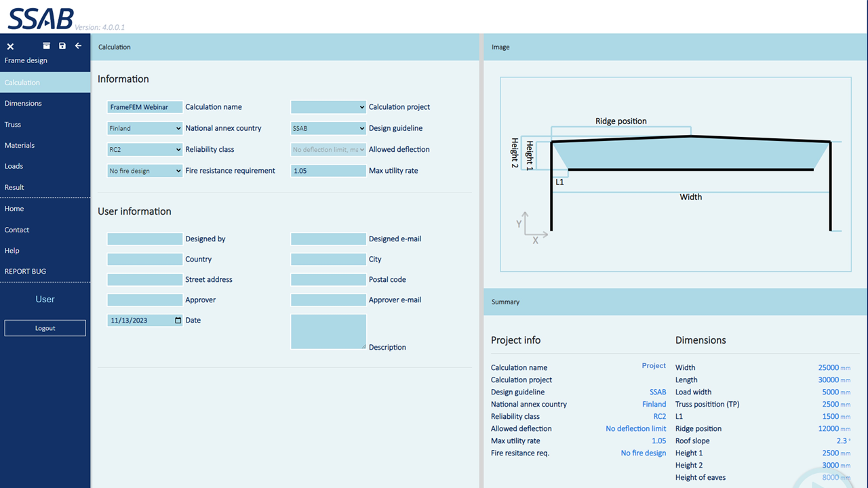The height and width of the screenshot is (488, 868).
Task: Click the Approver input field
Action: (x=145, y=300)
